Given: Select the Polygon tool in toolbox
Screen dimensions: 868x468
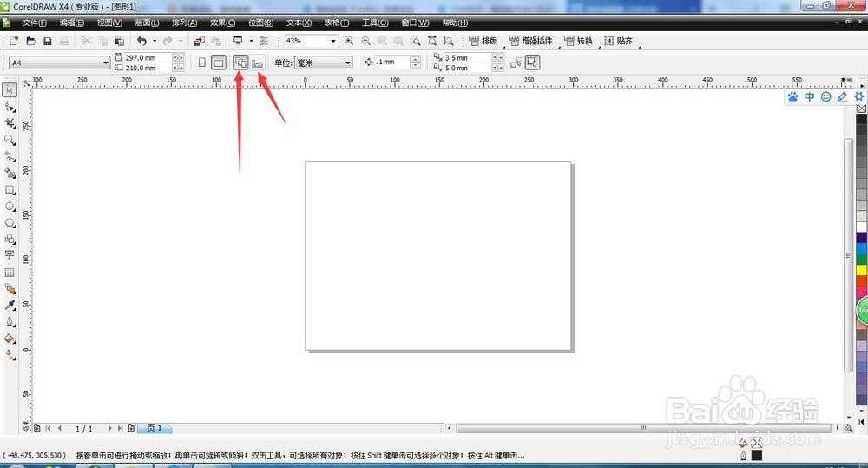Looking at the screenshot, I should [x=10, y=222].
